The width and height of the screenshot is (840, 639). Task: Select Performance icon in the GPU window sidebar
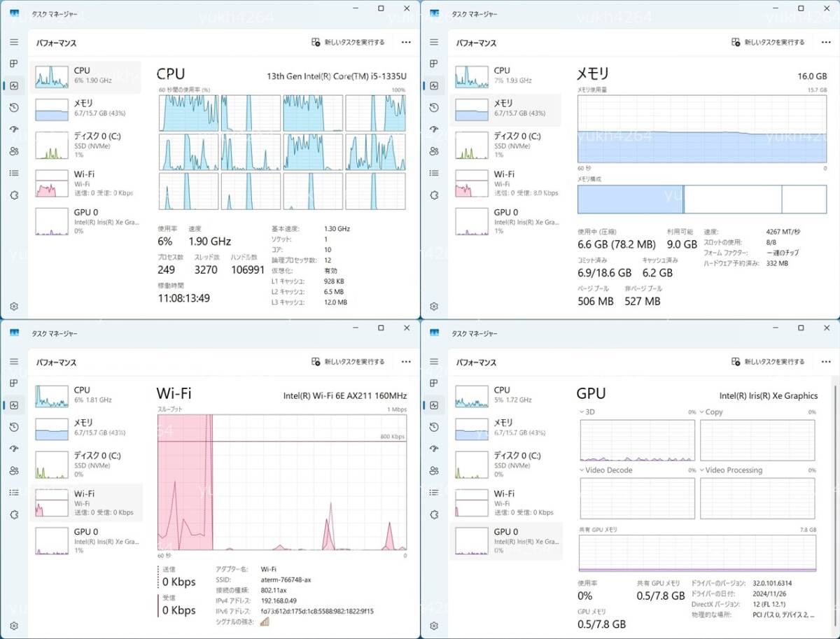(x=433, y=405)
